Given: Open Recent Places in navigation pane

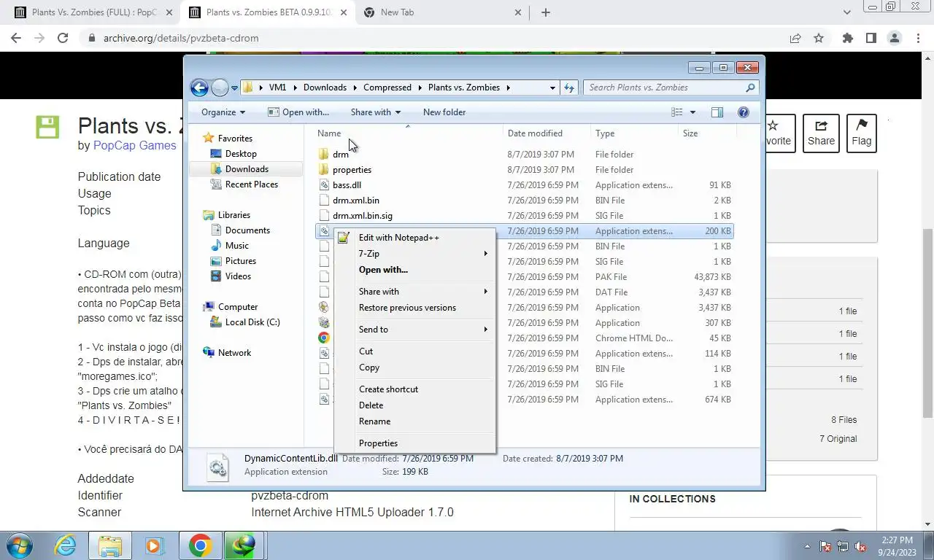Looking at the screenshot, I should 251,184.
